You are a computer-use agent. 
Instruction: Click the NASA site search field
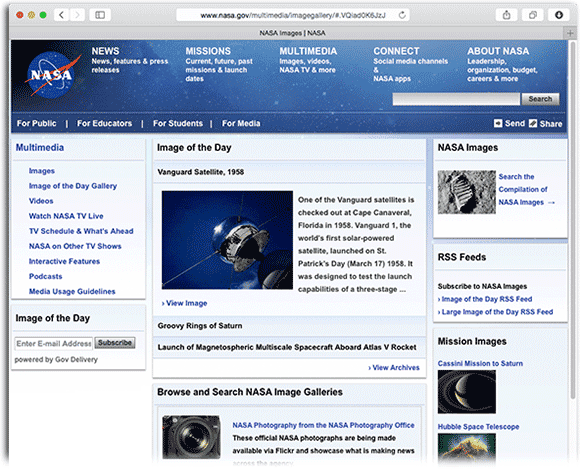point(456,99)
